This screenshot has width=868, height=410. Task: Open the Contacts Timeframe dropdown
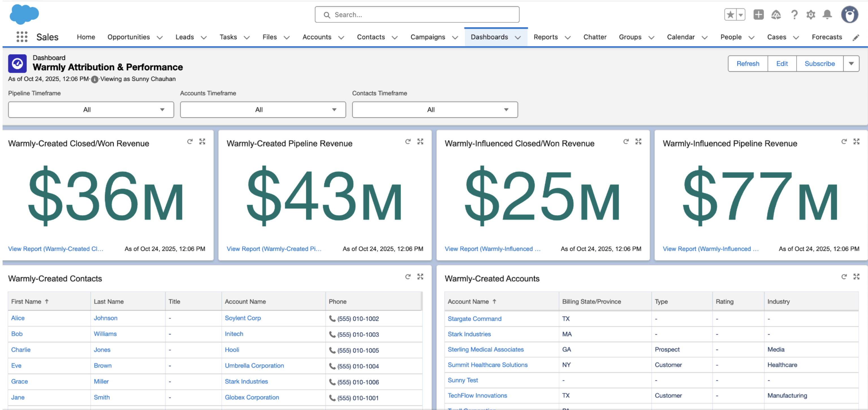point(435,109)
